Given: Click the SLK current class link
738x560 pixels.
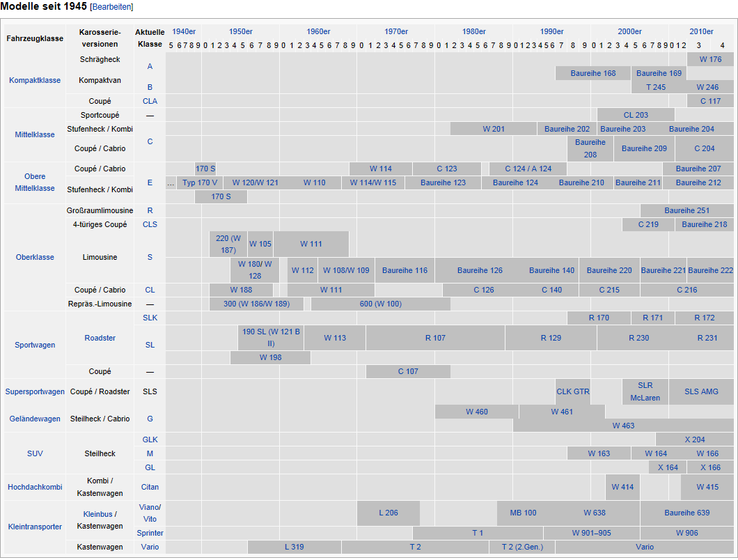Looking at the screenshot, I should (x=150, y=318).
